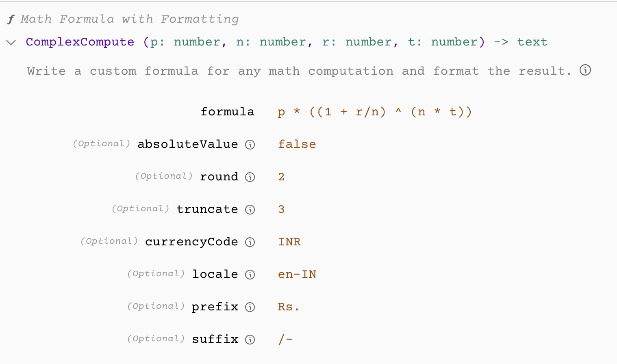Screen dimensions: 617x364
Task: Open info for the prefix parameter
Action: tap(250, 307)
